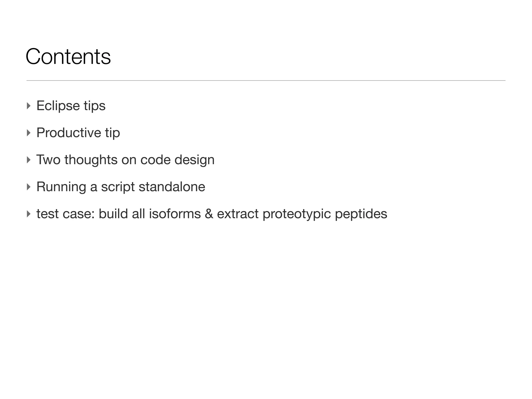Click the word 'proteotypic' in last bullet

click(297, 214)
